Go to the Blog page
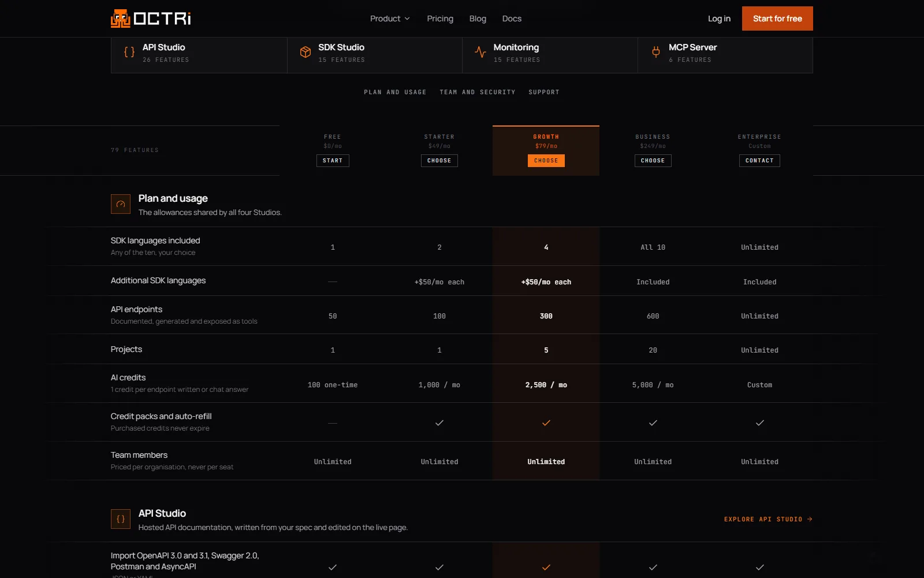 coord(478,18)
